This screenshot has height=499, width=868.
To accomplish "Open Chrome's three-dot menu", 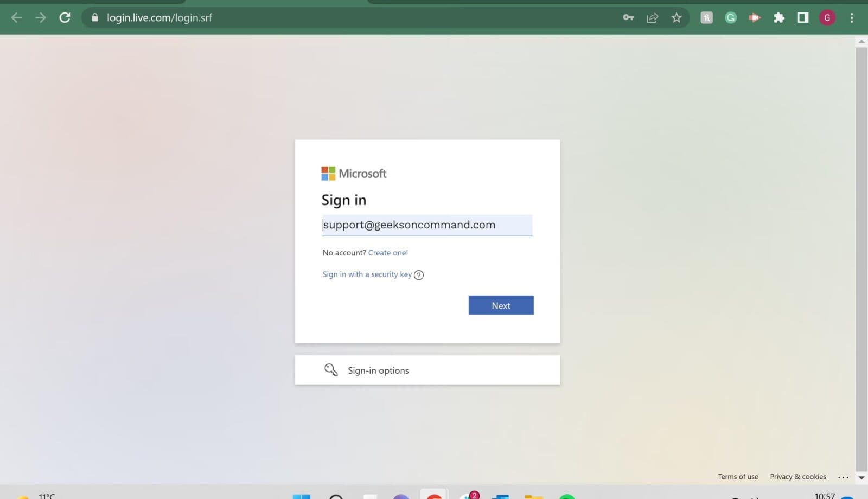I will coord(852,18).
